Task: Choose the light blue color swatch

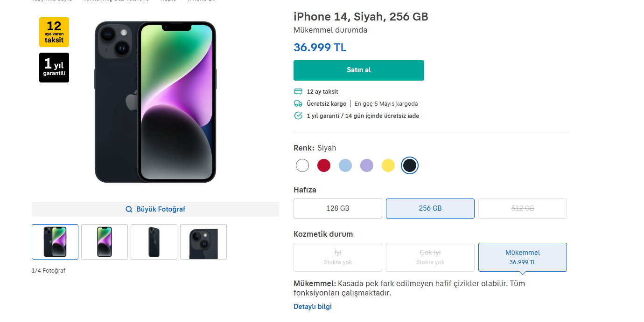Action: click(x=345, y=165)
